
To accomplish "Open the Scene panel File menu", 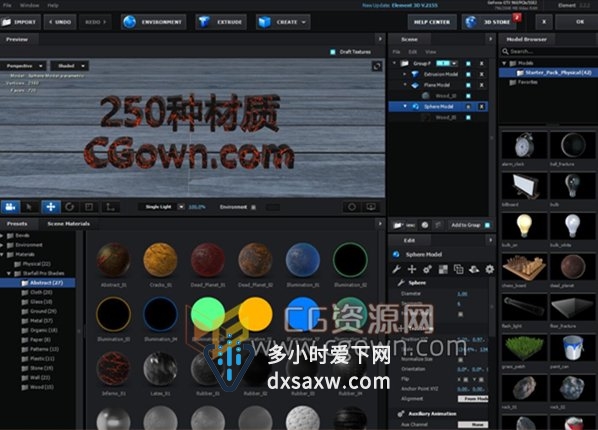I will (397, 52).
